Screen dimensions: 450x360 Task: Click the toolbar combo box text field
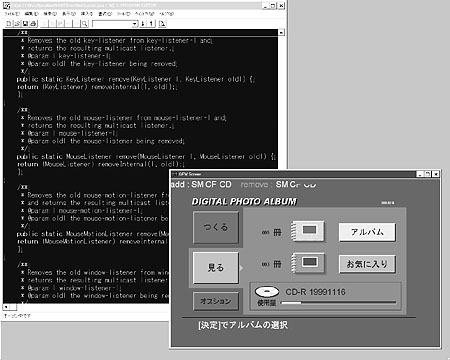tap(112, 24)
